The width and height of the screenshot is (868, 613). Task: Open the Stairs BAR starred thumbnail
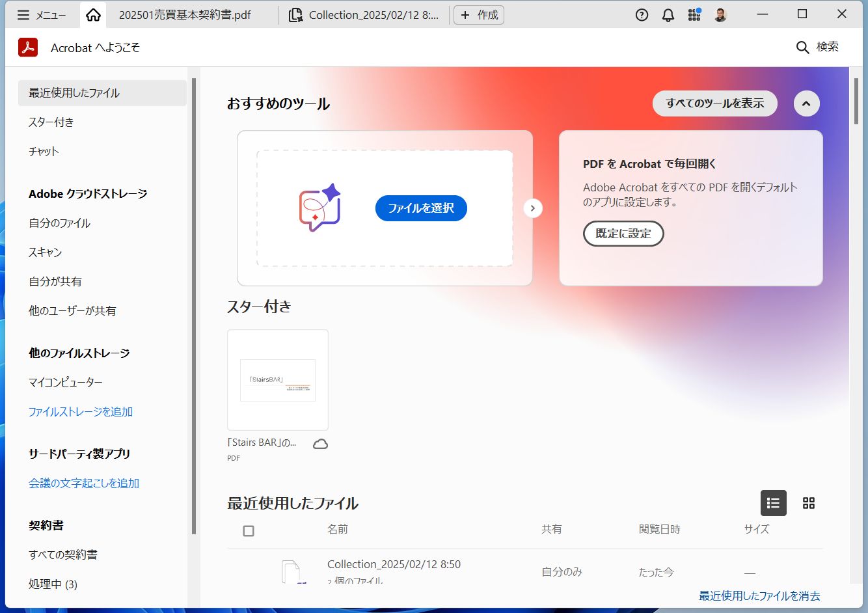pyautogui.click(x=278, y=380)
